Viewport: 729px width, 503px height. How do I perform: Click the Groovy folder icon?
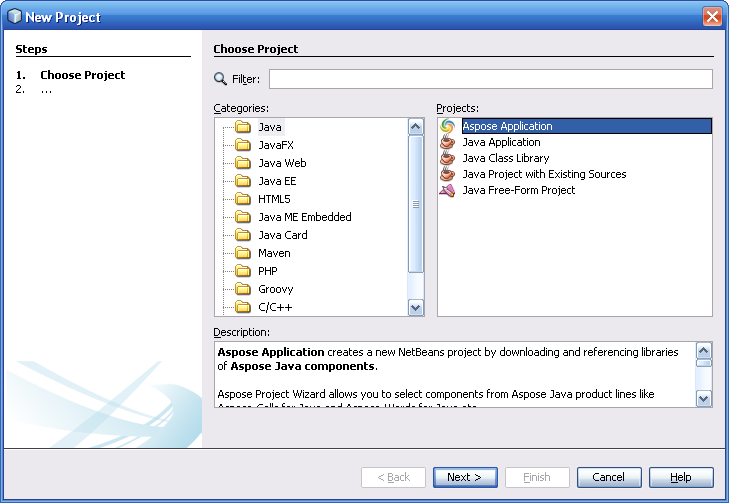pyautogui.click(x=243, y=289)
